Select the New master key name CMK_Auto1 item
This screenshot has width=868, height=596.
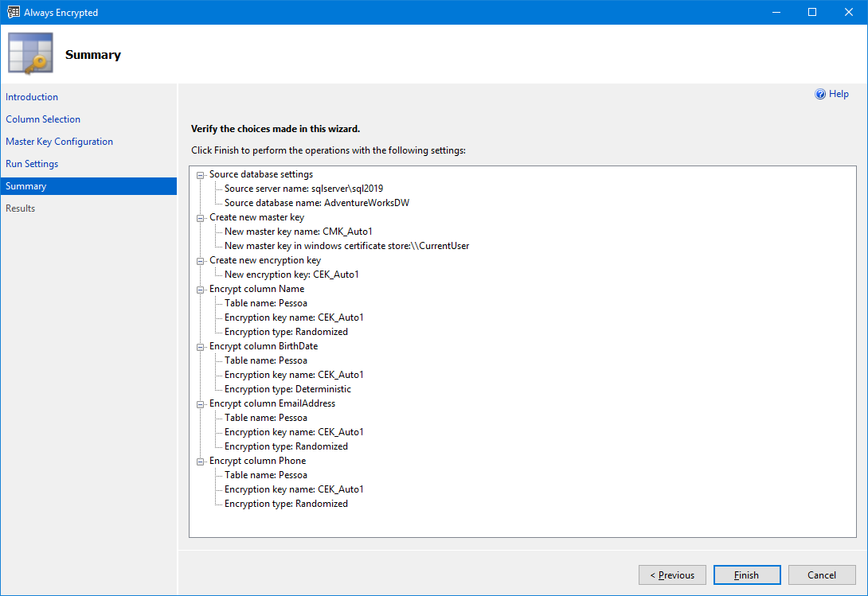point(298,232)
